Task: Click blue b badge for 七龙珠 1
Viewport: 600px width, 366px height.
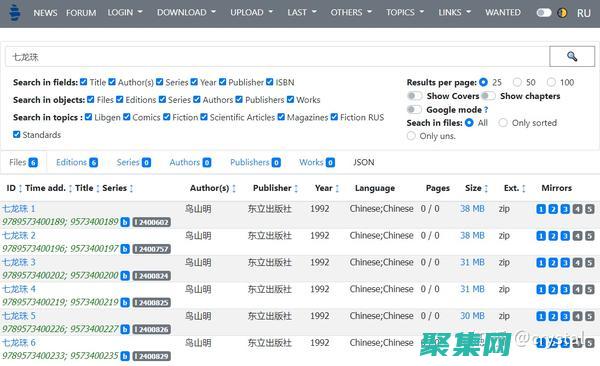Action: (125, 222)
